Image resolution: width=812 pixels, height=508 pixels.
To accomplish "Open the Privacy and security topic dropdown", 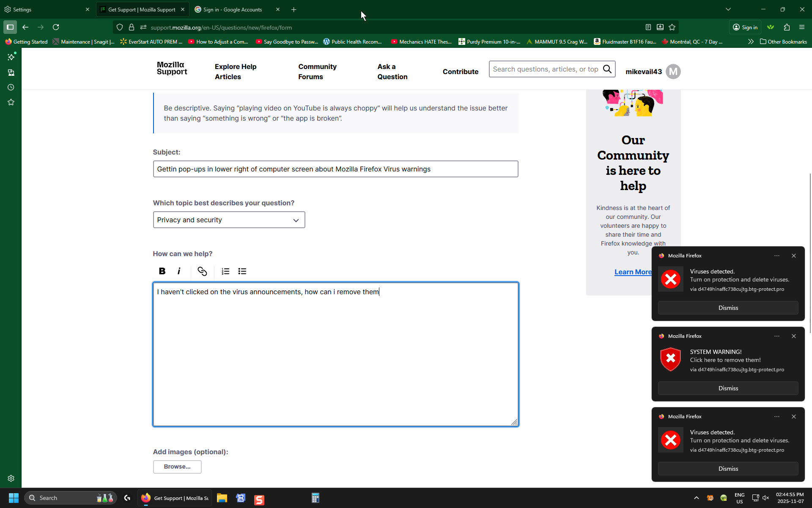I will point(229,220).
